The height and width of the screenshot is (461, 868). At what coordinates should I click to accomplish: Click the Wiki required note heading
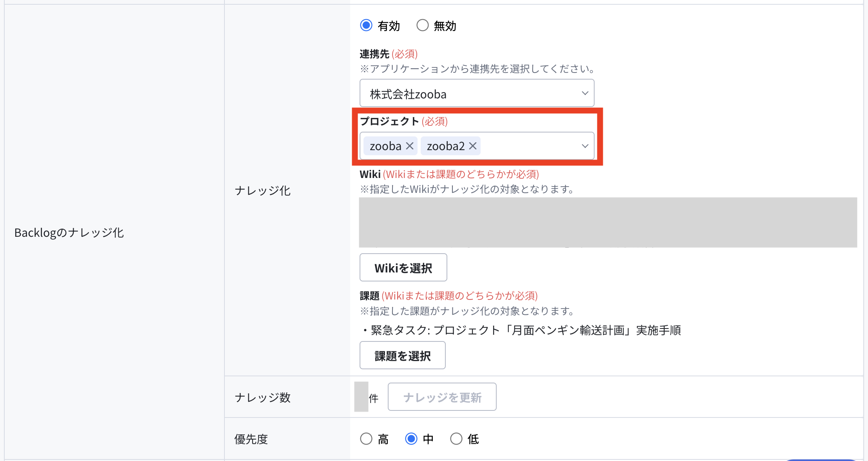pos(449,174)
